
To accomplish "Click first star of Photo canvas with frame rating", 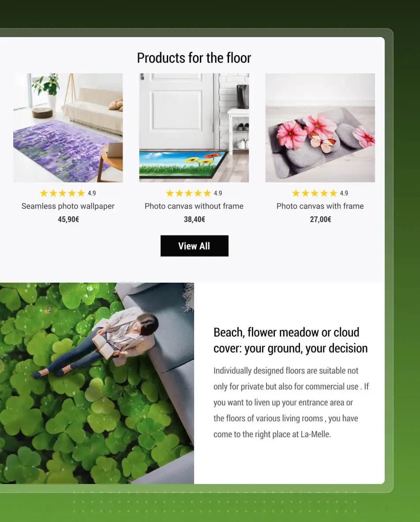I will (296, 193).
